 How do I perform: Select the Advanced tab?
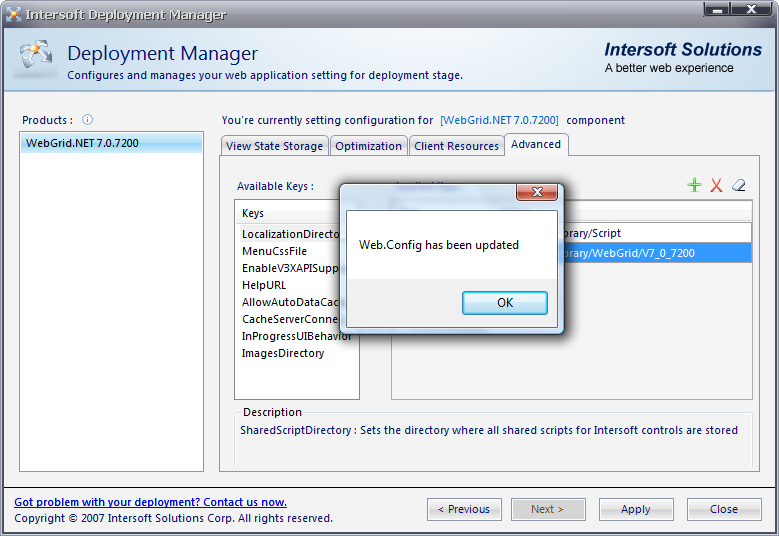click(536, 145)
